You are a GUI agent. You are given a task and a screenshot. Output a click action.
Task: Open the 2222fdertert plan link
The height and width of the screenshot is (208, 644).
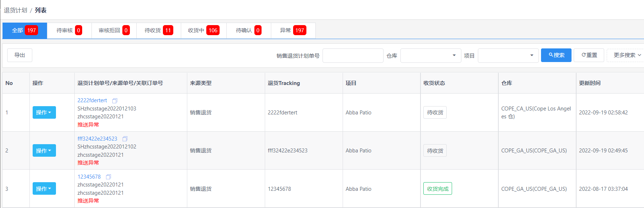pos(92,100)
